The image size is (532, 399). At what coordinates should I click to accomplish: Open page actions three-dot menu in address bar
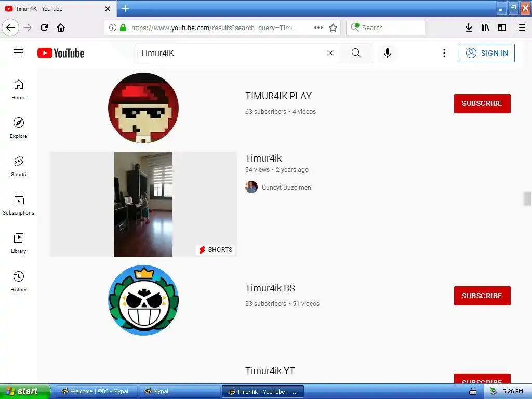(318, 28)
